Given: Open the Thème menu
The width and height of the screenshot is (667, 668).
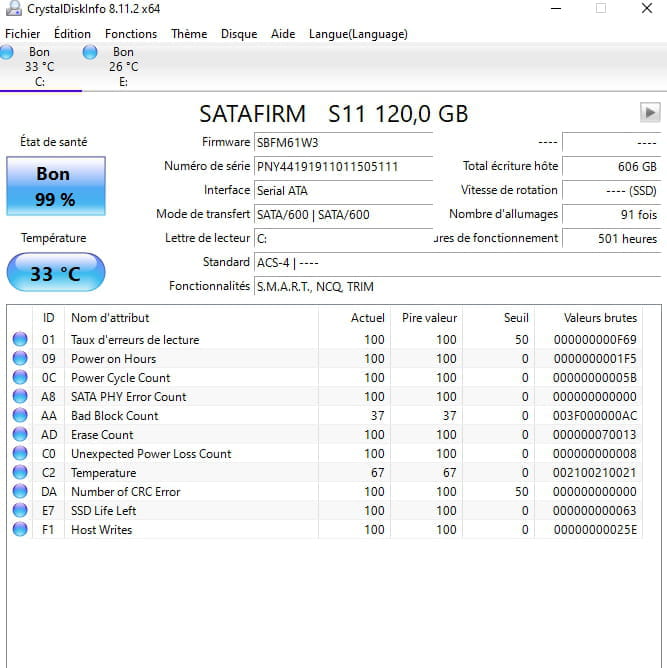Looking at the screenshot, I should pos(189,34).
